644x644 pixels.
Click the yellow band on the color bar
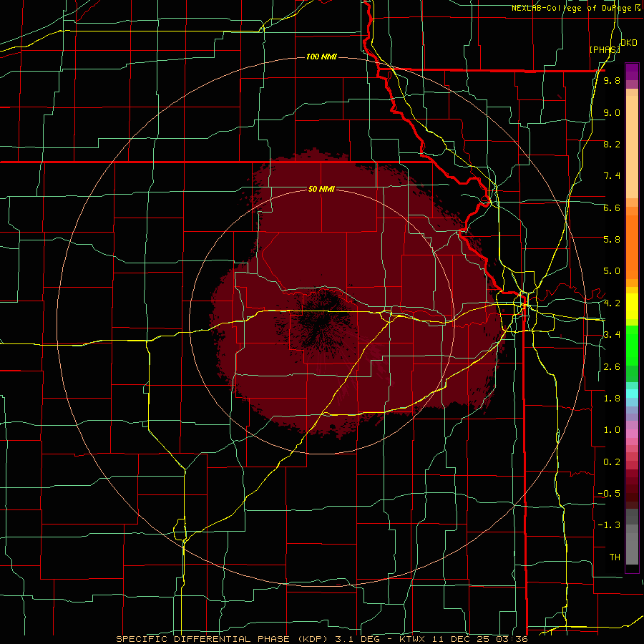click(x=632, y=306)
